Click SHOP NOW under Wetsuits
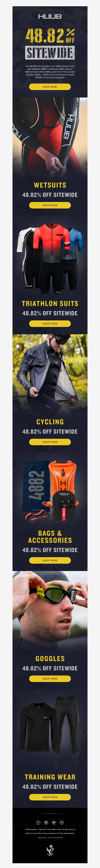 tap(50, 205)
